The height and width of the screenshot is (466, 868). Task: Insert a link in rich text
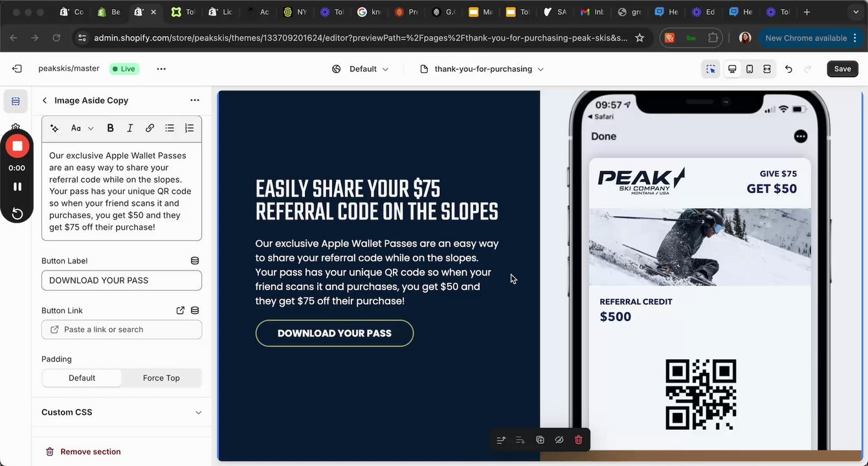[x=150, y=128]
